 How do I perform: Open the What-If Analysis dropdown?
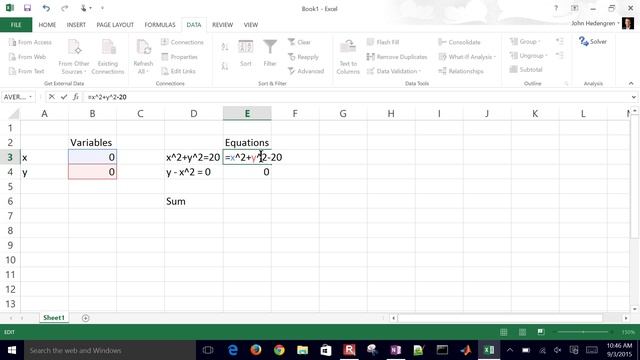[x=467, y=57]
